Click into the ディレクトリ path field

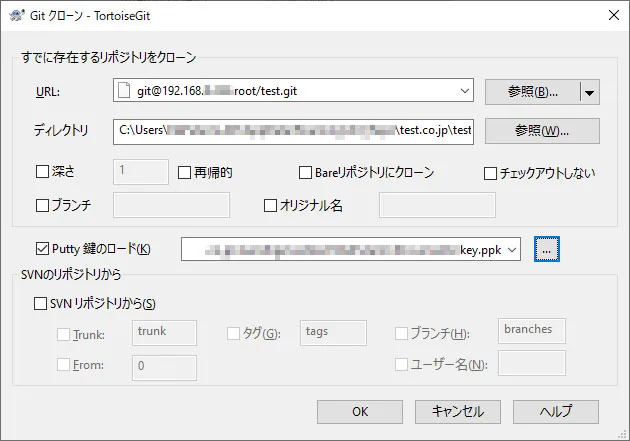(293, 131)
